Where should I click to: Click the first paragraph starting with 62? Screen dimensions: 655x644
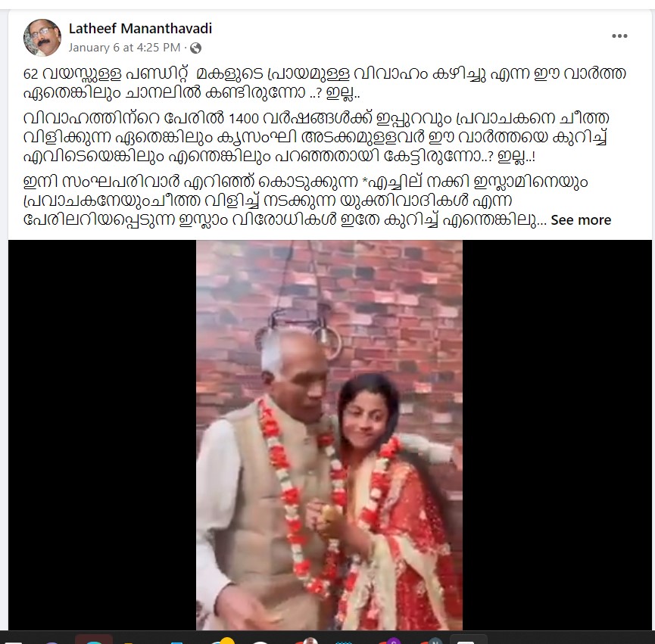(325, 82)
